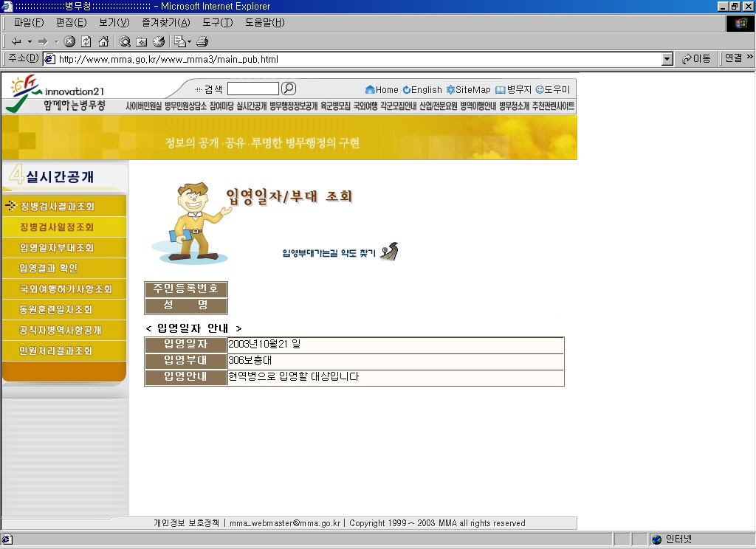Go to browser Home page icon
756x549 pixels.
(103, 41)
